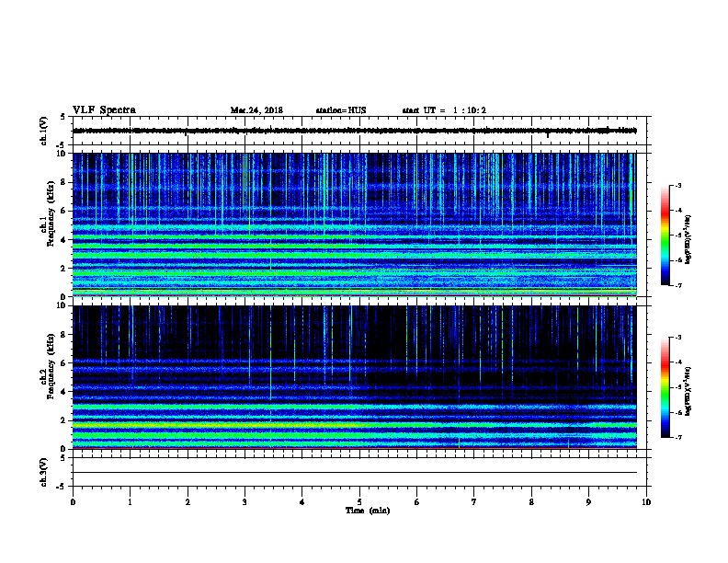Click the -7 label on ch.2 colorbar
Image resolution: width=728 pixels, height=563 pixels.
pyautogui.click(x=678, y=438)
